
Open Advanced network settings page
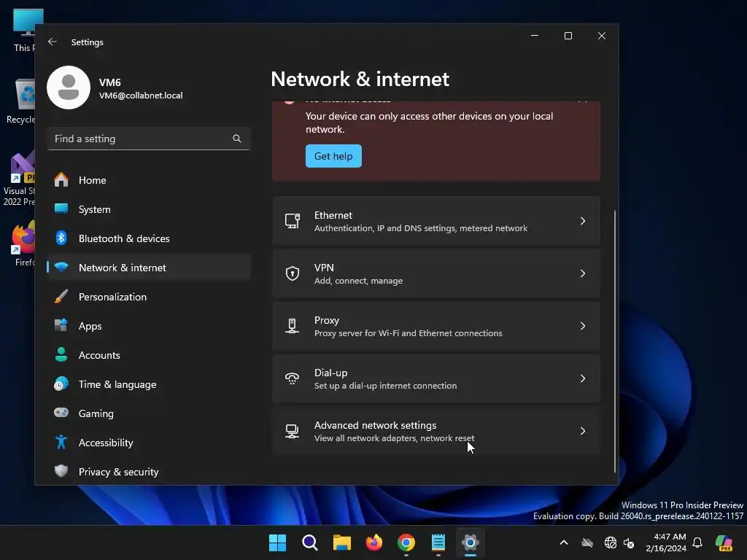(x=436, y=431)
